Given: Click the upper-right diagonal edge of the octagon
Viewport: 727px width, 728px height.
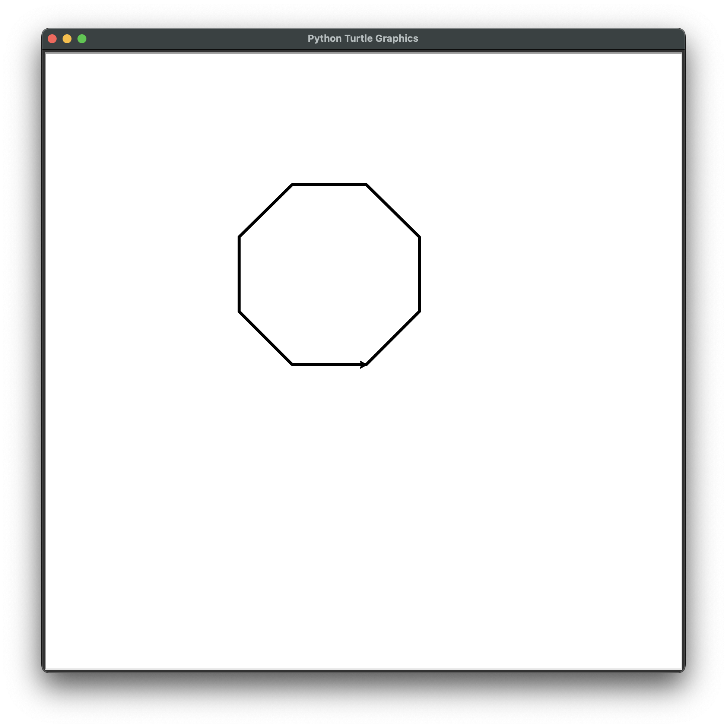Looking at the screenshot, I should pyautogui.click(x=393, y=211).
